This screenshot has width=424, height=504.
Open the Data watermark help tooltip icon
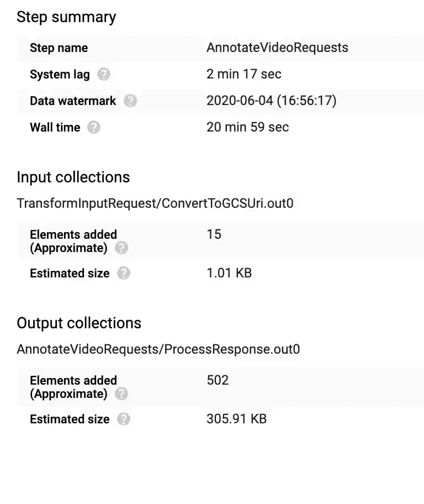[130, 101]
